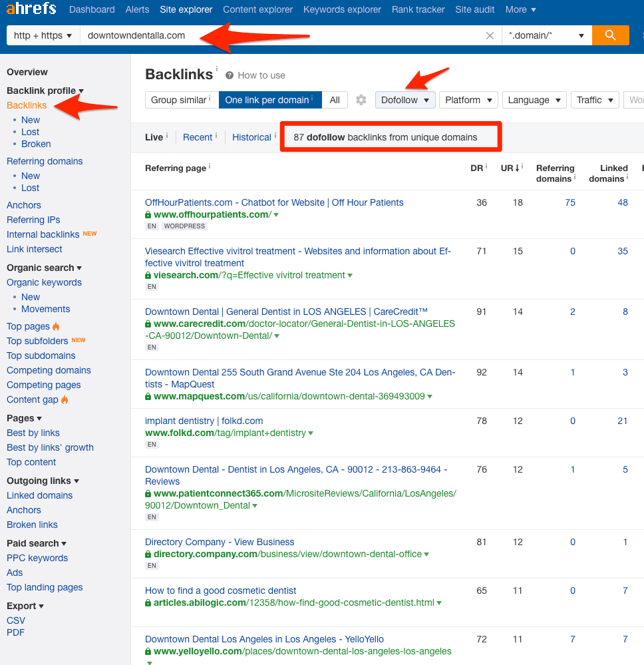This screenshot has height=665, width=644.
Task: Open Dashboard in the top navigation
Action: click(92, 9)
